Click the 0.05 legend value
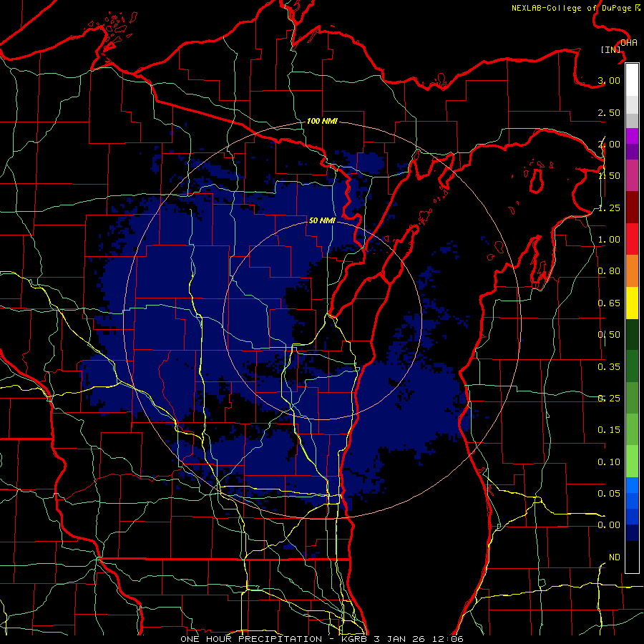The width and height of the screenshot is (644, 644). (609, 493)
